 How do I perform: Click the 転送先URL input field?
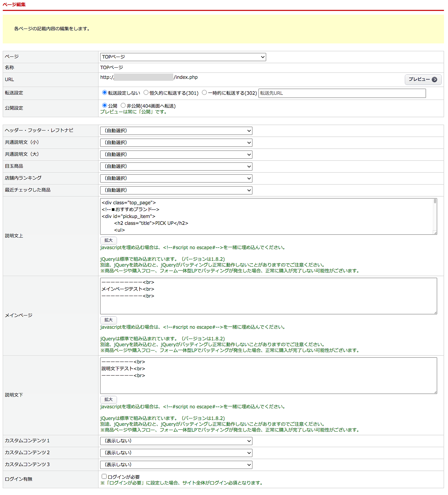(342, 93)
